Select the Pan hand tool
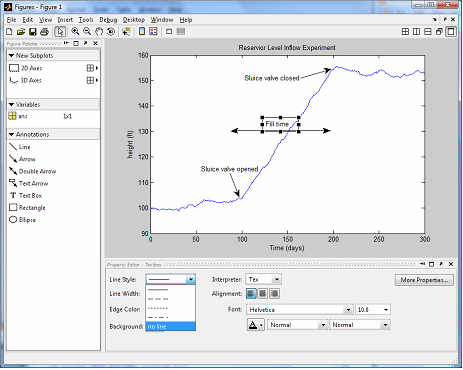The height and width of the screenshot is (370, 463). pyautogui.click(x=99, y=32)
